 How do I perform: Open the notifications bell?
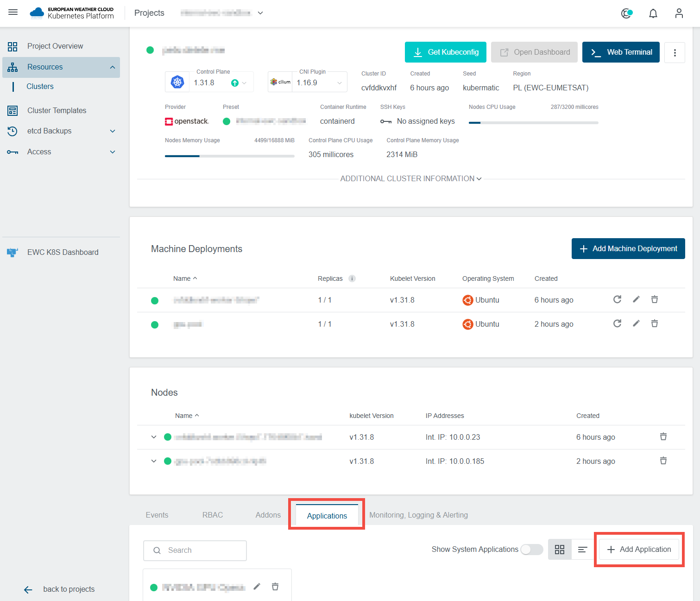[x=653, y=13]
